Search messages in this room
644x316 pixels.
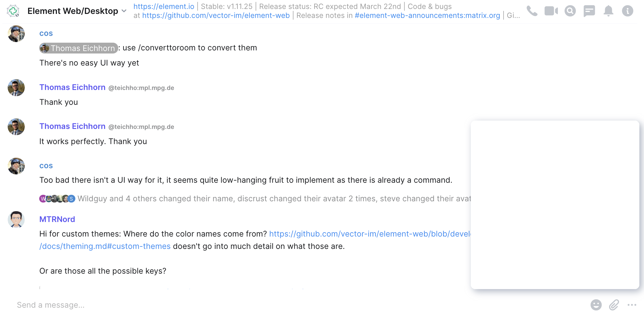(x=570, y=11)
